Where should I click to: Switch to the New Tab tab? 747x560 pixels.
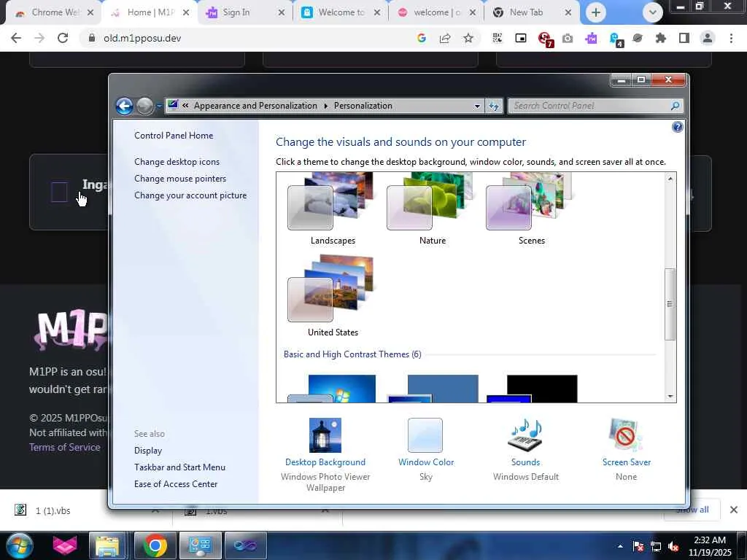coord(532,12)
